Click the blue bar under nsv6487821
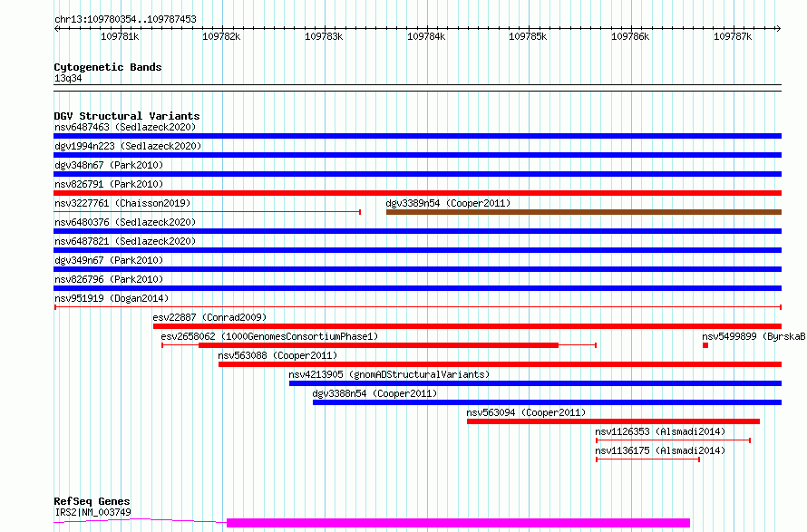 417,250
